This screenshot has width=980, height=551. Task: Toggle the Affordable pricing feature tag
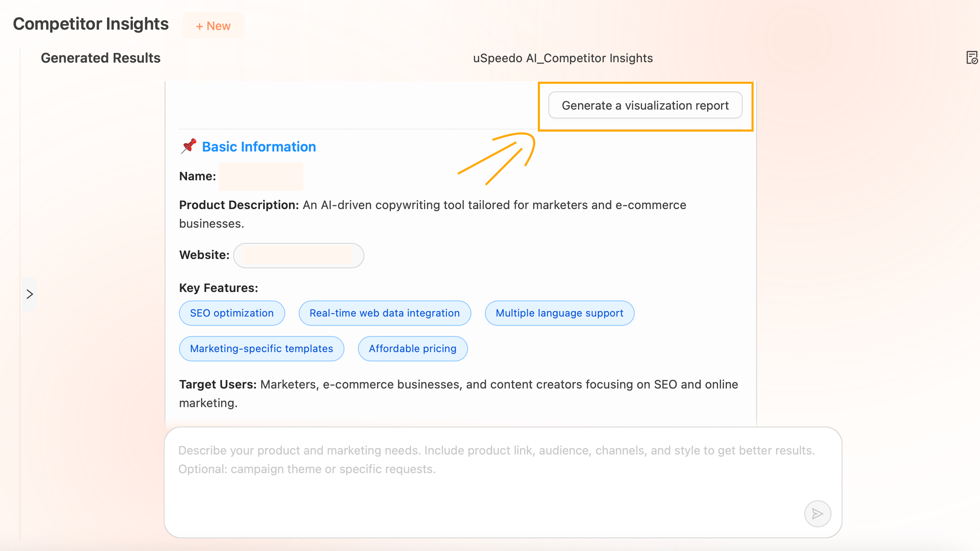pyautogui.click(x=412, y=348)
